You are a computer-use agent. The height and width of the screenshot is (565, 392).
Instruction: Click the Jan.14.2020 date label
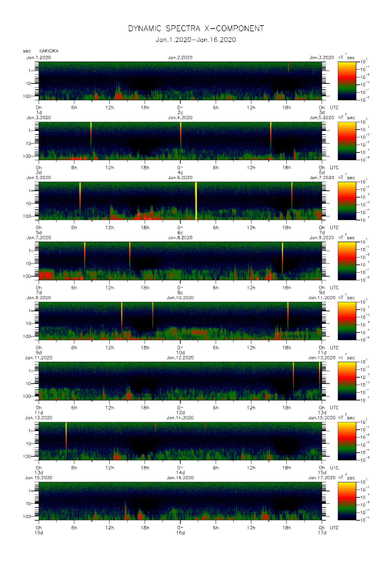[x=180, y=418]
